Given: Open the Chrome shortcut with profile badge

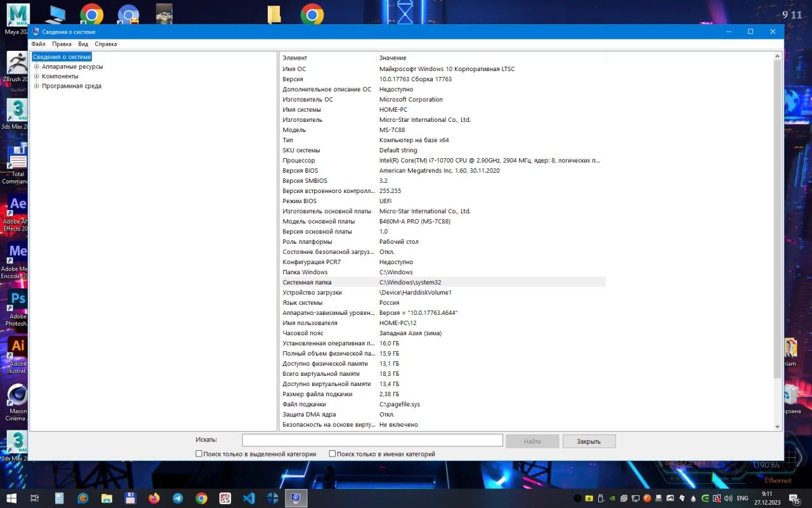Looking at the screenshot, I should 129,14.
